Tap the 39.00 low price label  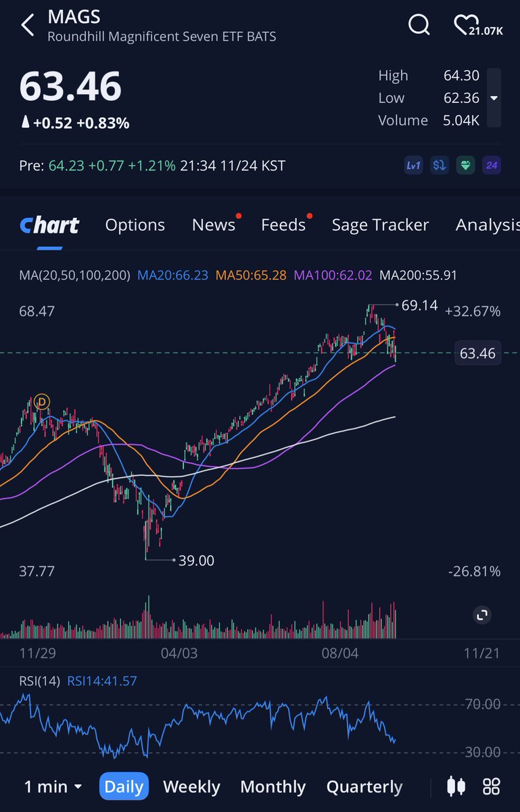196,560
